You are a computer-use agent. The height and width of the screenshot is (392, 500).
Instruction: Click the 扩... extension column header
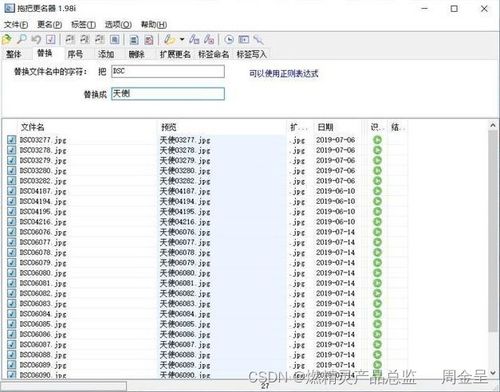point(300,127)
